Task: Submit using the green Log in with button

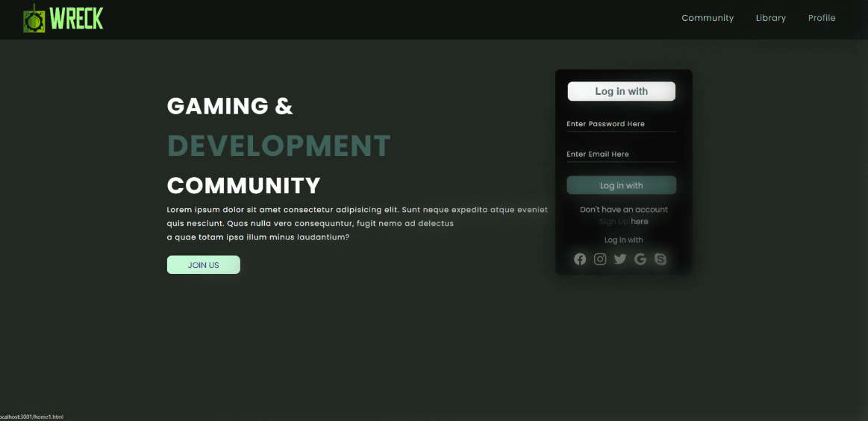Action: (621, 185)
